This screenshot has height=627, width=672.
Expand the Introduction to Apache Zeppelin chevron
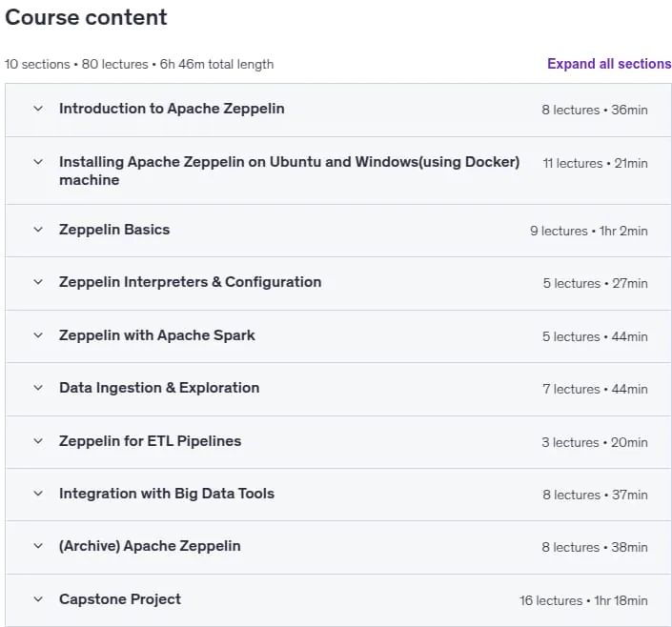(x=38, y=109)
